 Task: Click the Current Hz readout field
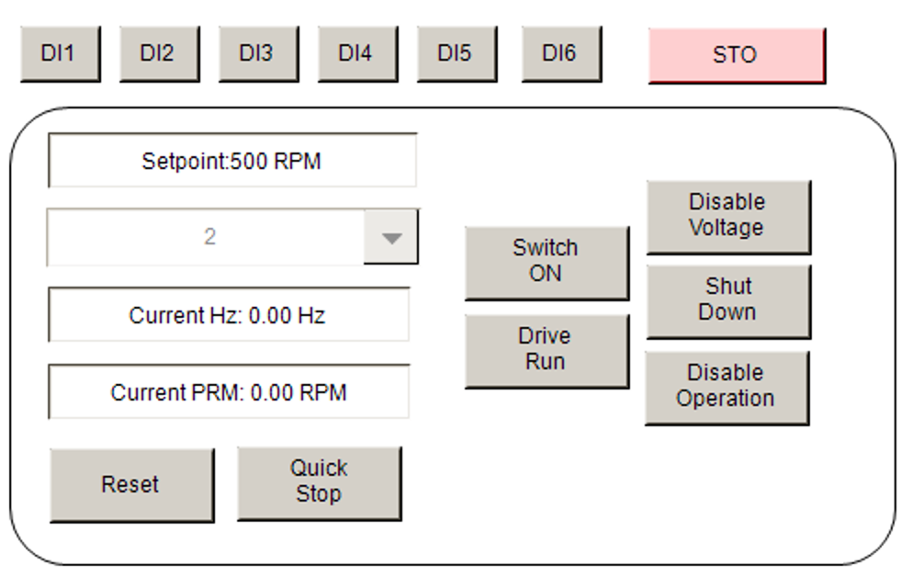pyautogui.click(x=229, y=314)
